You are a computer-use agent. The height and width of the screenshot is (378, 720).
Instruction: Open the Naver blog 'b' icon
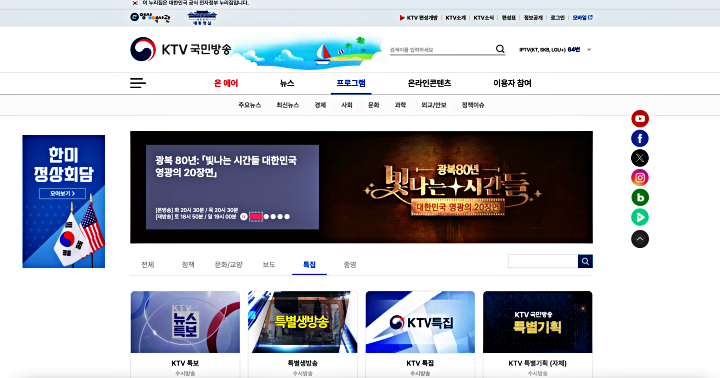(x=640, y=197)
